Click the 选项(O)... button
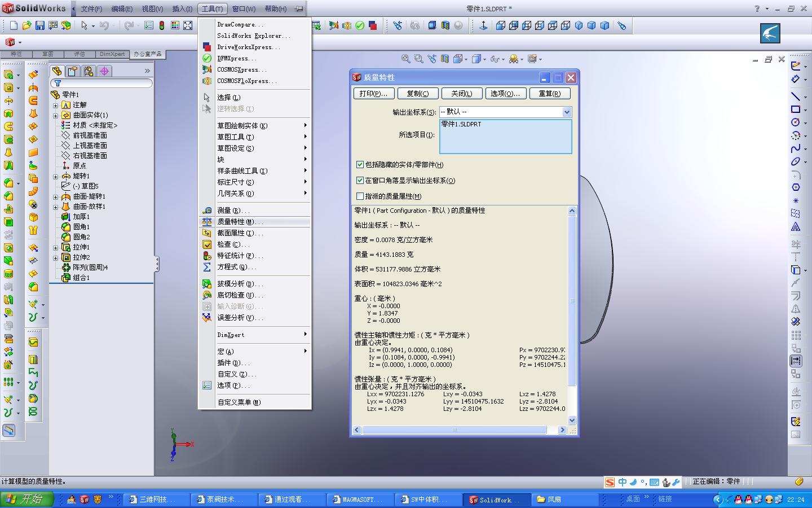This screenshot has height=508, width=812. pos(506,94)
